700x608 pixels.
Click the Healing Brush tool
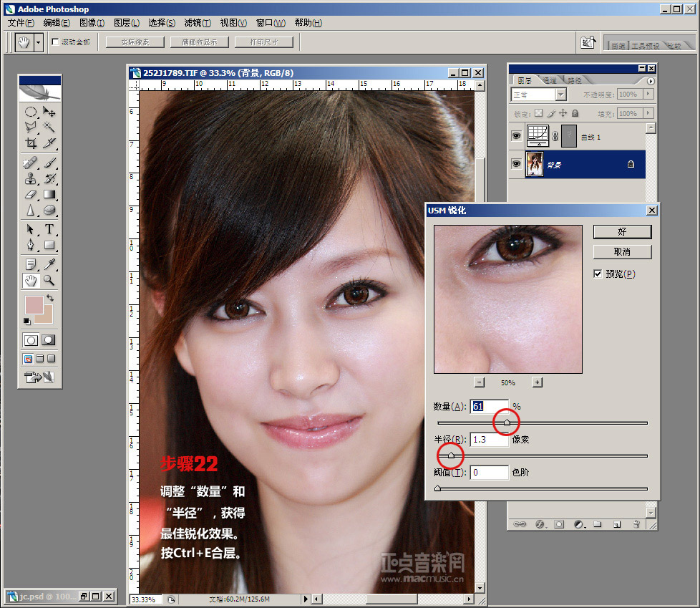[x=31, y=162]
